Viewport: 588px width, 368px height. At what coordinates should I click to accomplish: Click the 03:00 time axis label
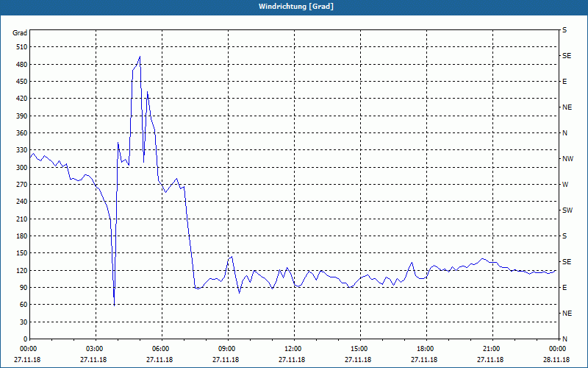(95, 349)
